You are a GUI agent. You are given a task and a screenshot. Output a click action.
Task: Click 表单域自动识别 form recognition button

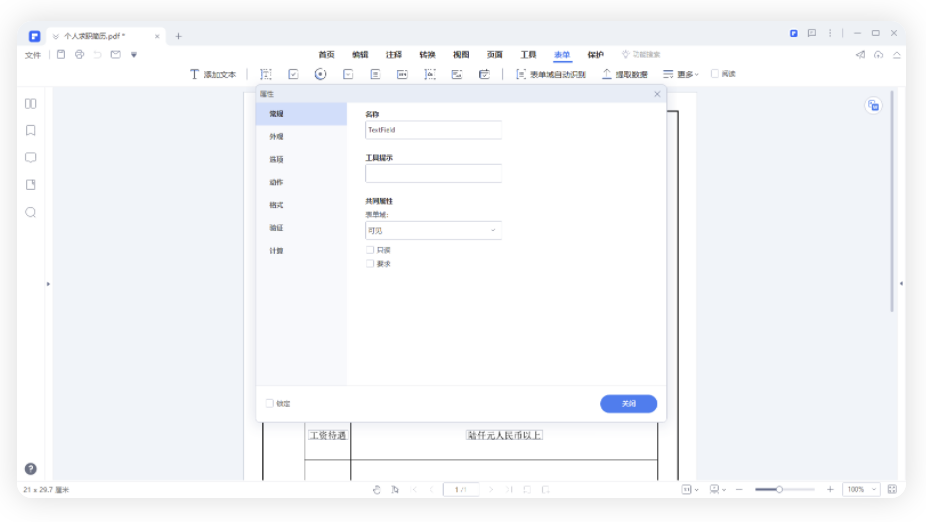click(551, 74)
